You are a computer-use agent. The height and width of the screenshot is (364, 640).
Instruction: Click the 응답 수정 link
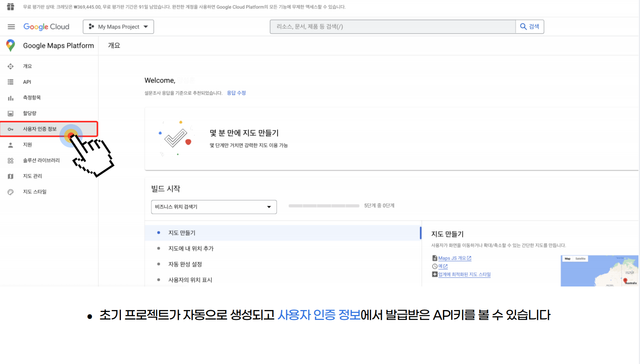pos(236,93)
